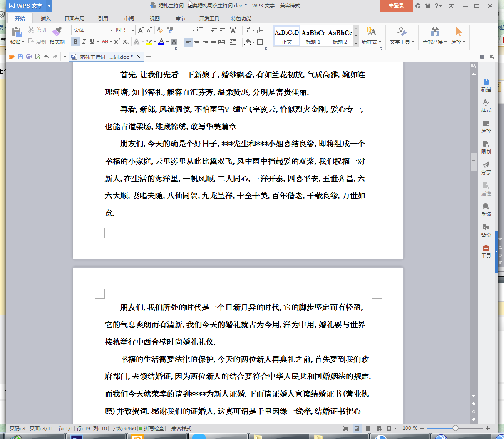Apply the 正文 body style

(287, 36)
